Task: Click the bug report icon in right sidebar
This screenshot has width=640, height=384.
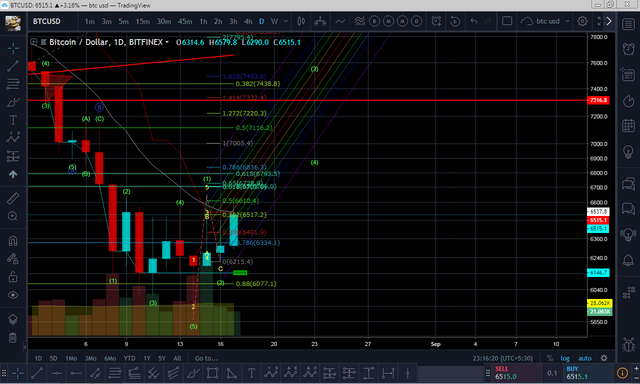Action: (x=628, y=345)
